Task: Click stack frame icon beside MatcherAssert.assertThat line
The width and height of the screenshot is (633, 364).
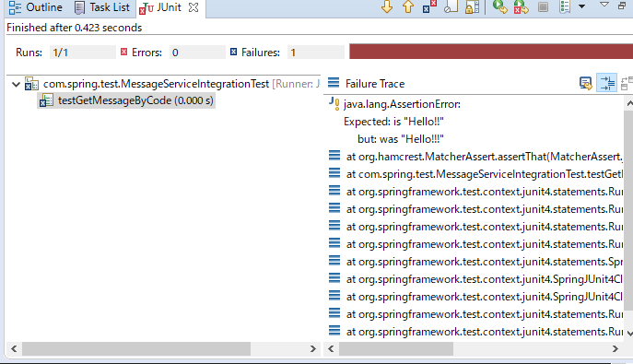Action: point(334,156)
